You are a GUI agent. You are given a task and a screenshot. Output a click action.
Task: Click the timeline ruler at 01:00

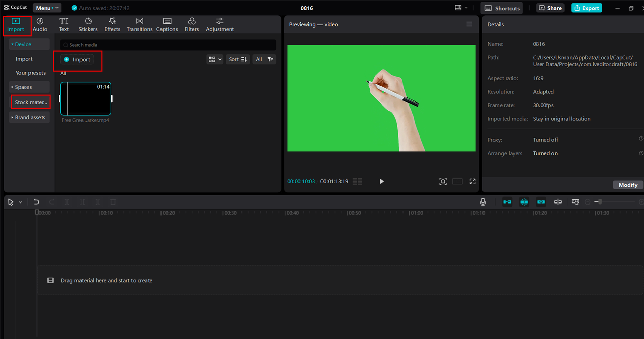416,213
